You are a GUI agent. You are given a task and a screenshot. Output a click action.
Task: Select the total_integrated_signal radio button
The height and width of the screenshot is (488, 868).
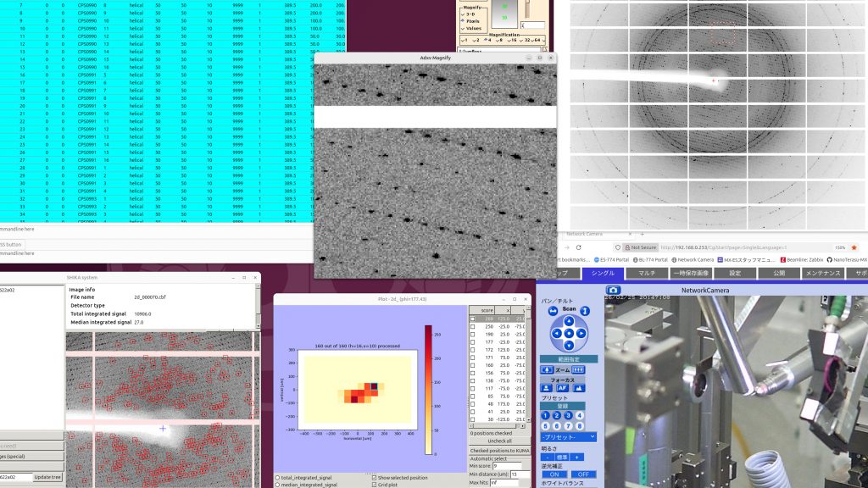click(277, 478)
